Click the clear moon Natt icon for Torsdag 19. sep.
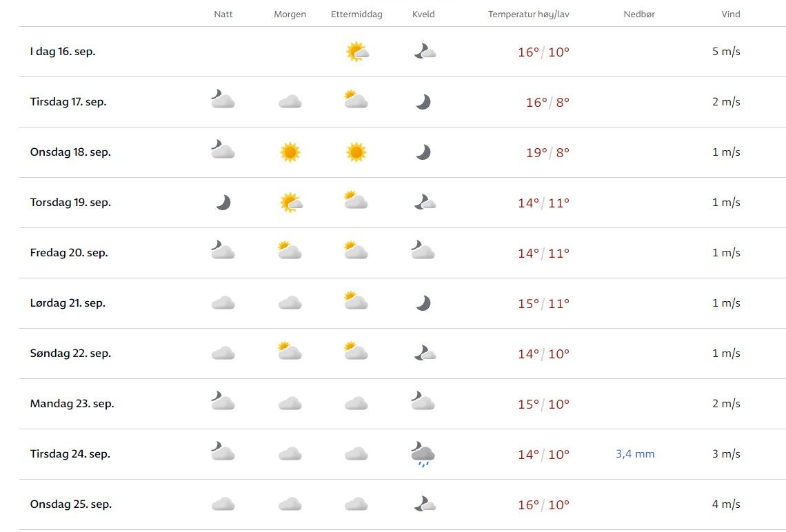The width and height of the screenshot is (786, 532). click(x=223, y=203)
